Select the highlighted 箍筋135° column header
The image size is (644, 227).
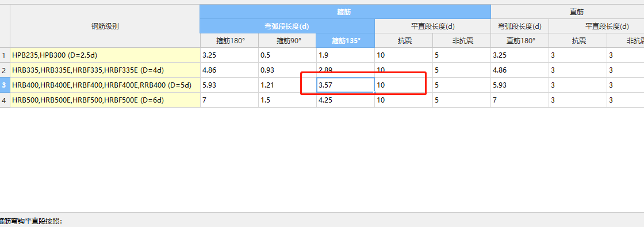point(346,41)
